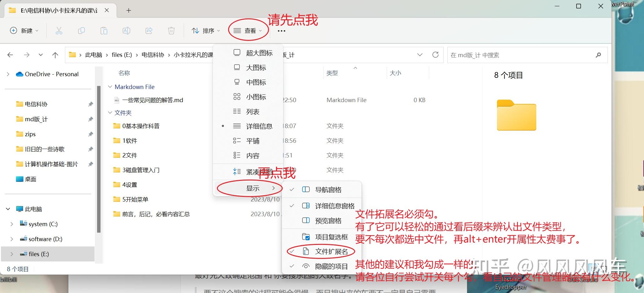644x293 pixels.
Task: Toggle the 预览窗格 option
Action: coord(329,221)
